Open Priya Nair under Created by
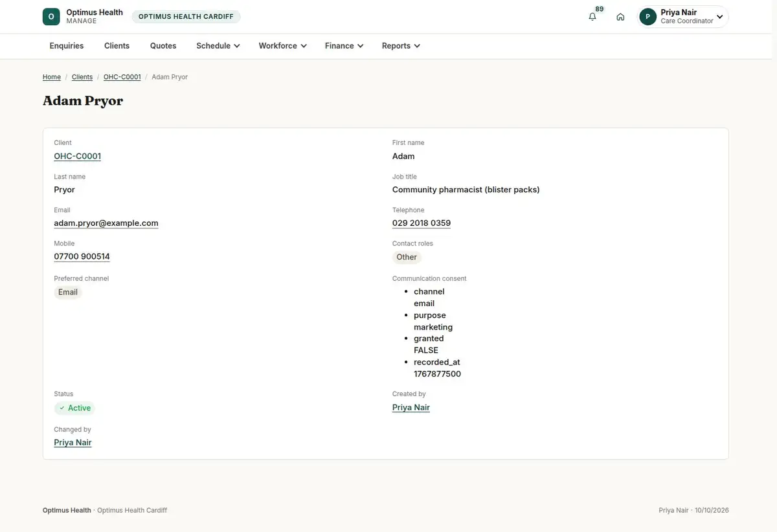This screenshot has height=532, width=777. (411, 408)
